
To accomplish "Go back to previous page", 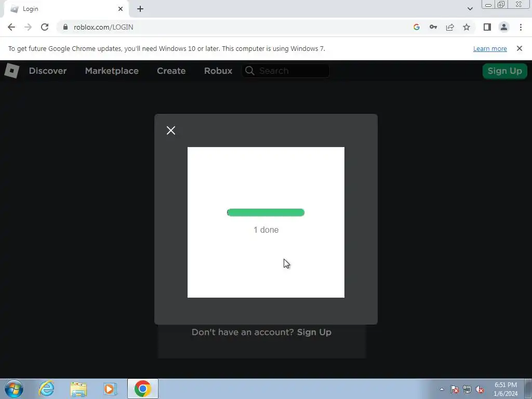I will [11, 27].
